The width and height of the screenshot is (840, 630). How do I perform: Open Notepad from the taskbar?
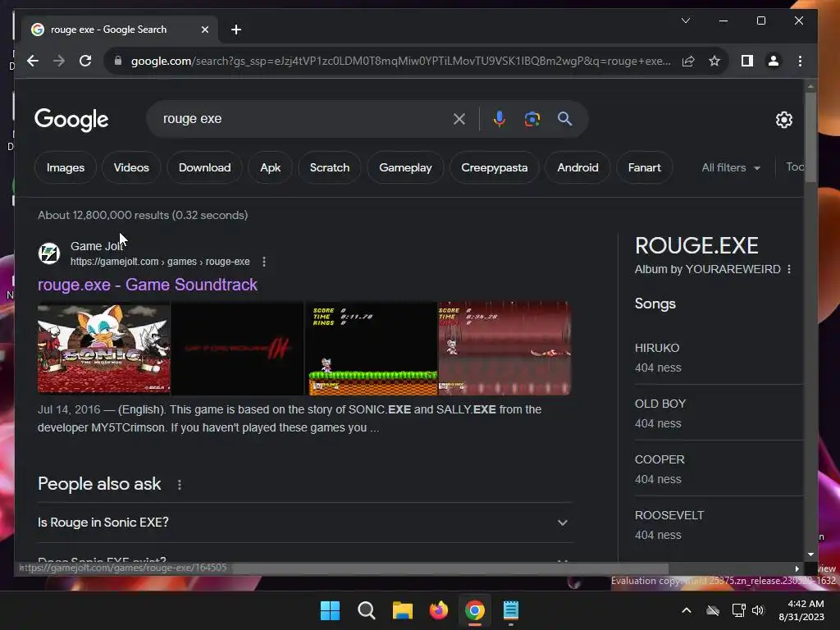click(511, 610)
